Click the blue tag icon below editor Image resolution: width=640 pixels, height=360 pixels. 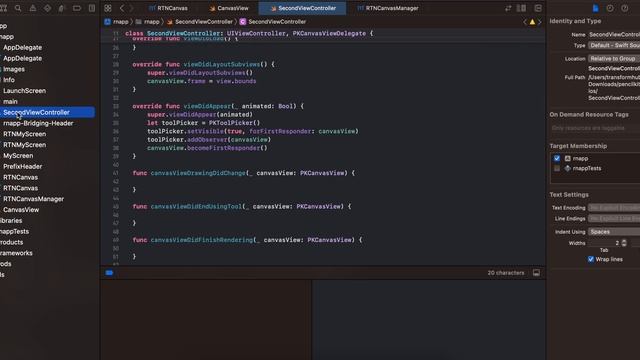tap(109, 273)
